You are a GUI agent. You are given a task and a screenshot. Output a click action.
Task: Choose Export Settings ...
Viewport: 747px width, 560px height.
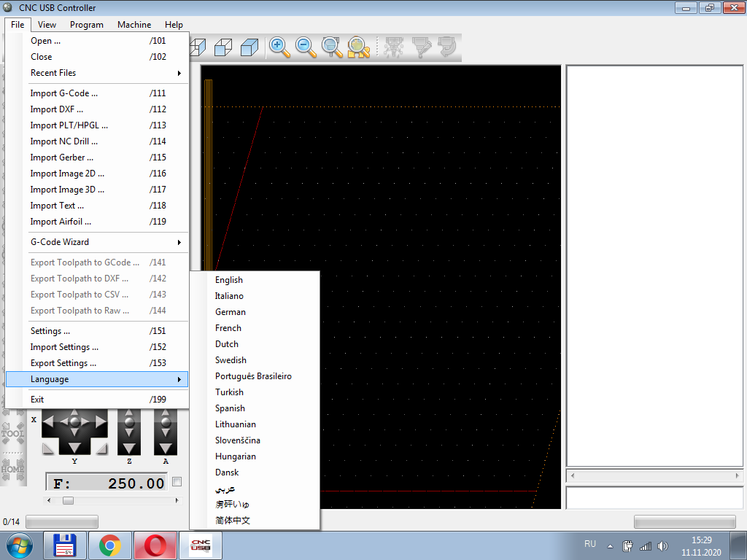click(98, 363)
